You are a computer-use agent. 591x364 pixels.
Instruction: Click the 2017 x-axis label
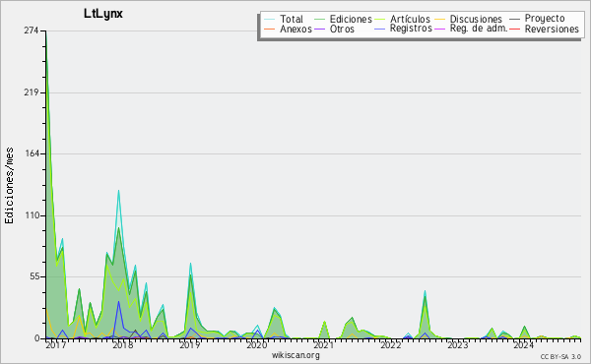pyautogui.click(x=55, y=344)
